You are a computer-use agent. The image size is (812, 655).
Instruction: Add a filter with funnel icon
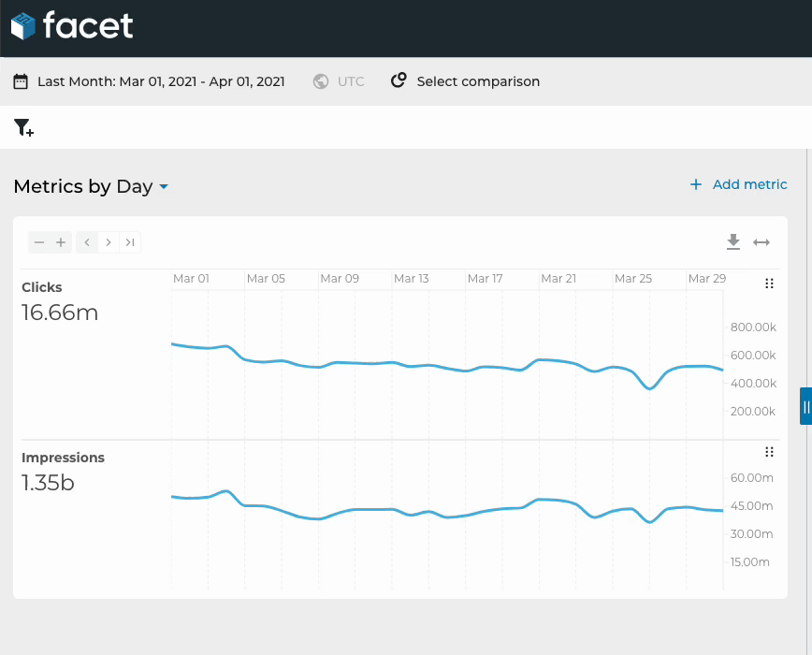pyautogui.click(x=23, y=127)
